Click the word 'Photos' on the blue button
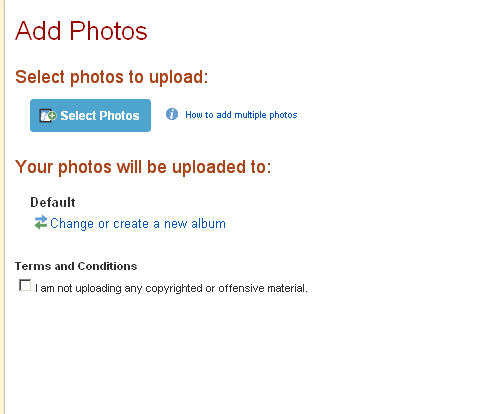Viewport: 500px width, 414px height. (x=119, y=116)
